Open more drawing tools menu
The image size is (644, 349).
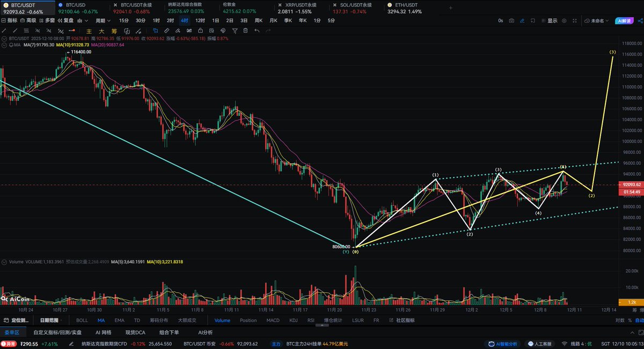[72, 31]
